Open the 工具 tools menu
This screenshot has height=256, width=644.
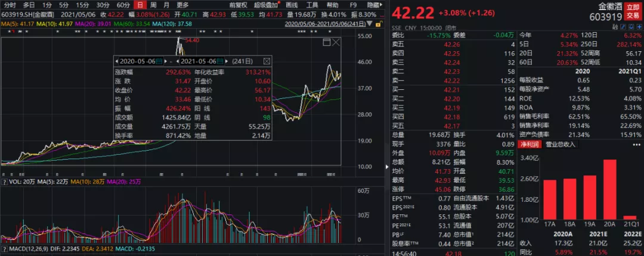[312, 5]
